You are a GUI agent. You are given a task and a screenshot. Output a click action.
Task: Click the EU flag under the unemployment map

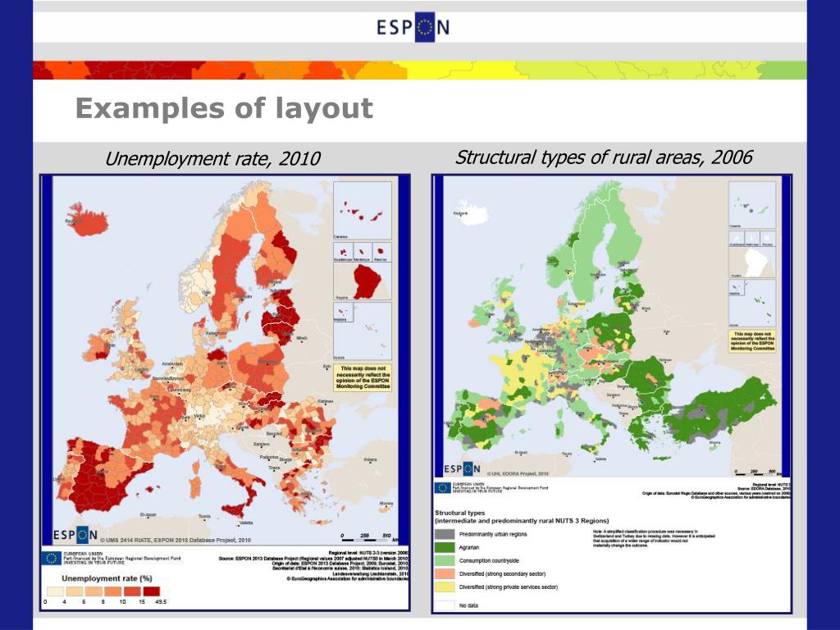tap(52, 558)
